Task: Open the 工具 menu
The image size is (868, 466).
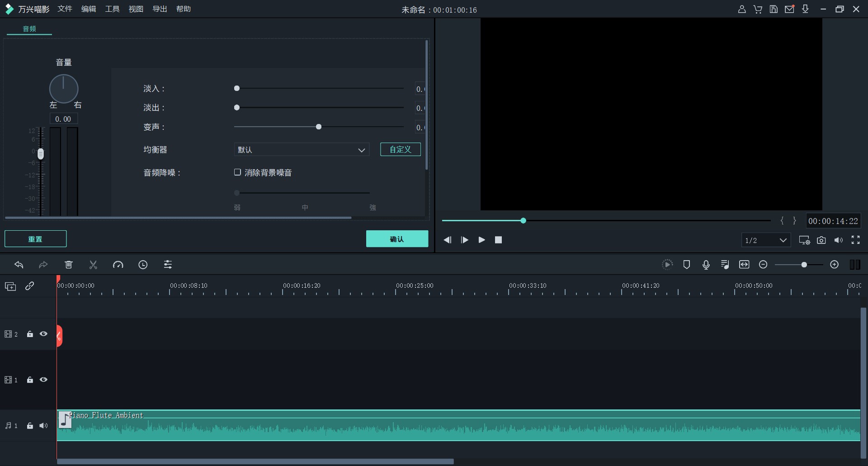Action: pos(112,9)
